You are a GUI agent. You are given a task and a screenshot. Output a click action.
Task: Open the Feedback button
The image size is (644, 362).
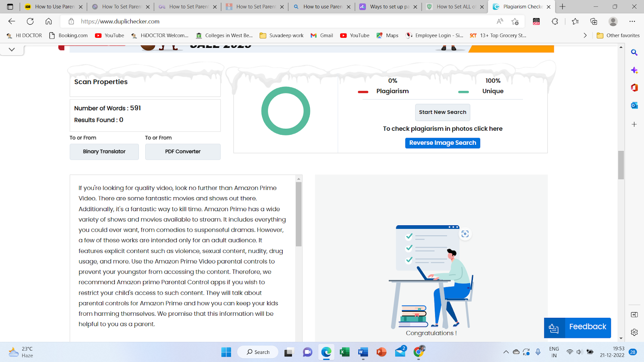tap(578, 328)
